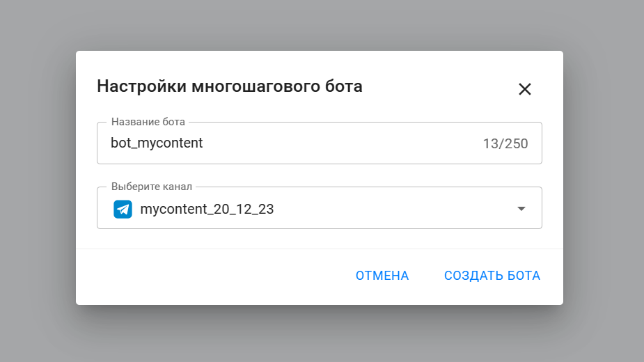Click blank footer area left of ОТМЕНА
The image size is (644, 362).
[x=209, y=276]
